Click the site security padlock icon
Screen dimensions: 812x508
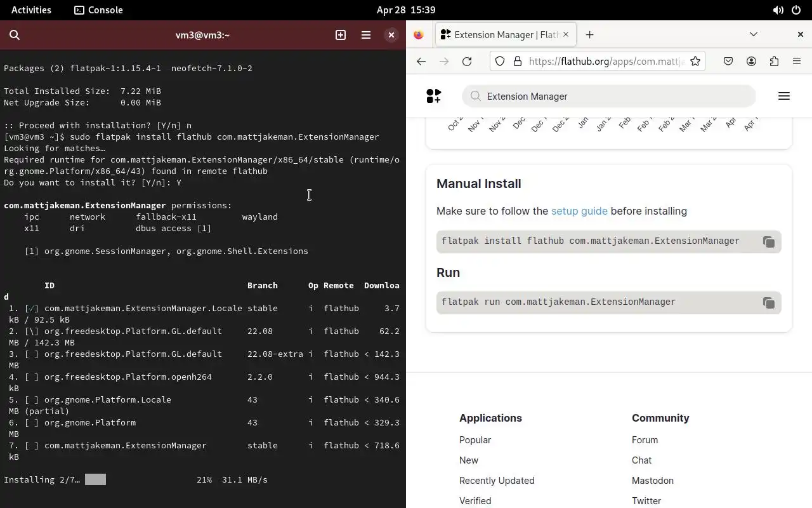(x=517, y=61)
